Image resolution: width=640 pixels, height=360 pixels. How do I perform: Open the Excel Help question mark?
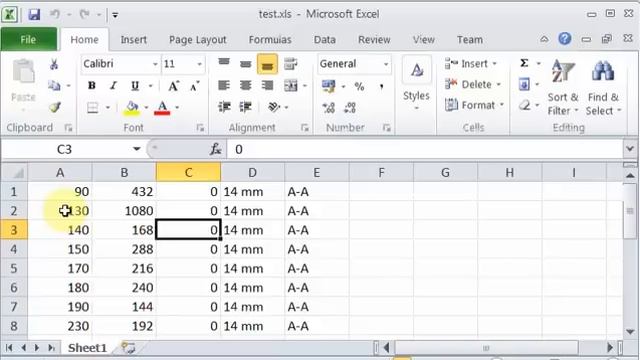tap(565, 39)
